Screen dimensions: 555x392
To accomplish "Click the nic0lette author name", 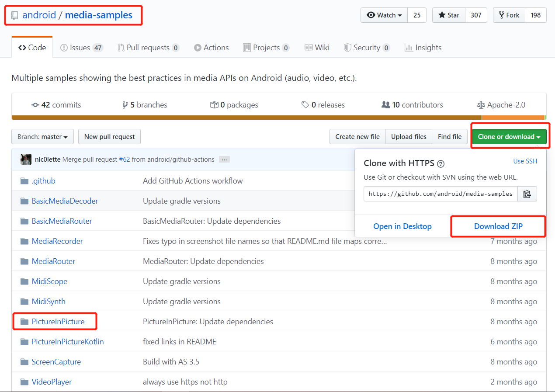I will point(48,160).
